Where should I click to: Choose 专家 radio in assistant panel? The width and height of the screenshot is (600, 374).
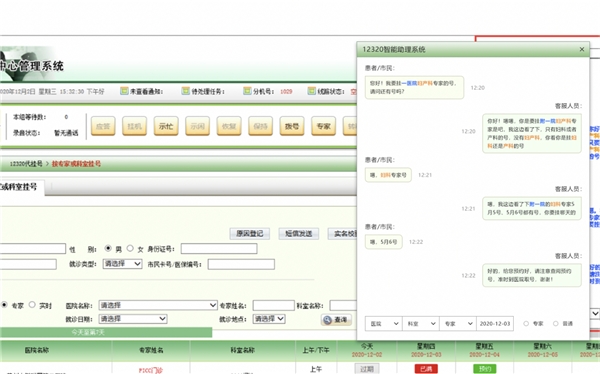tap(526, 323)
